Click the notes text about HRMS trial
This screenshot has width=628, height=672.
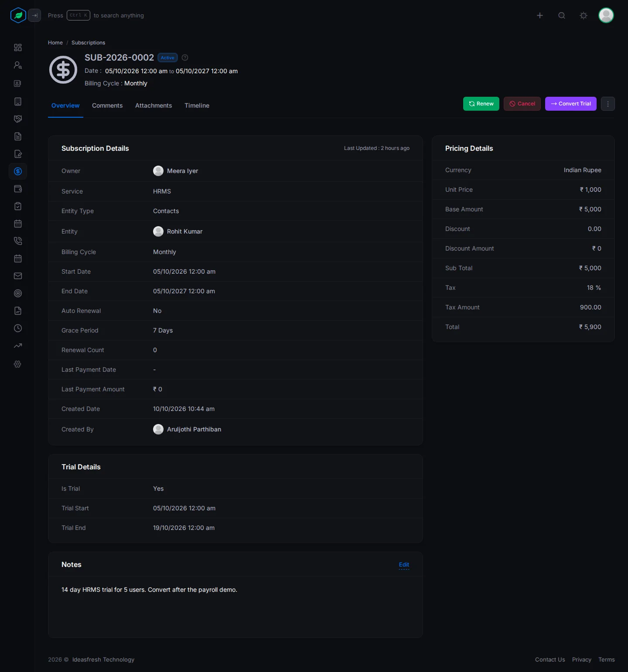(x=149, y=590)
